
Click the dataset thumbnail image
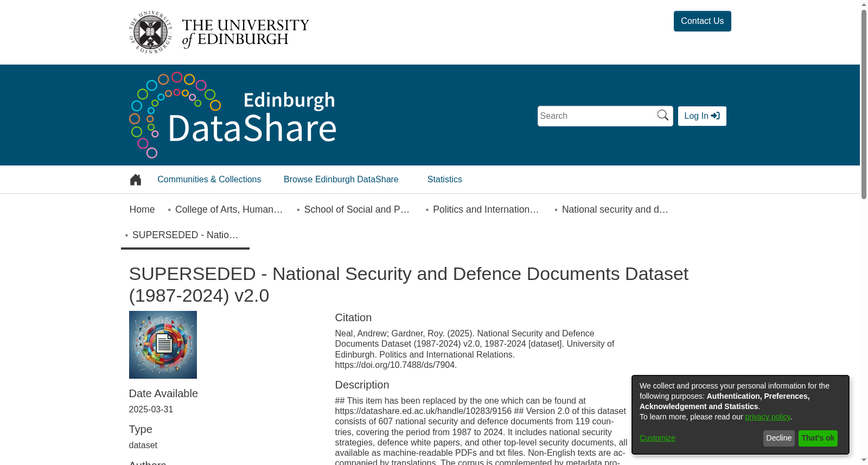click(x=163, y=345)
